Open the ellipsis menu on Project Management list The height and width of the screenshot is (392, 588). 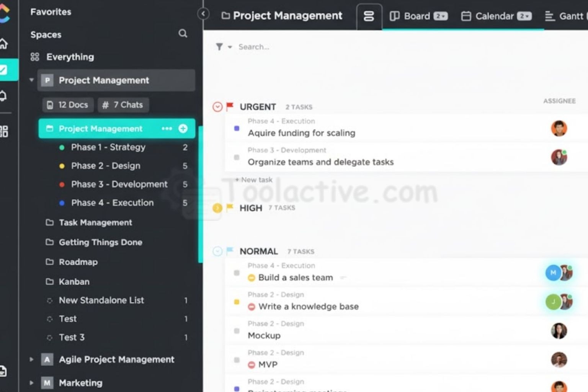pyautogui.click(x=167, y=129)
